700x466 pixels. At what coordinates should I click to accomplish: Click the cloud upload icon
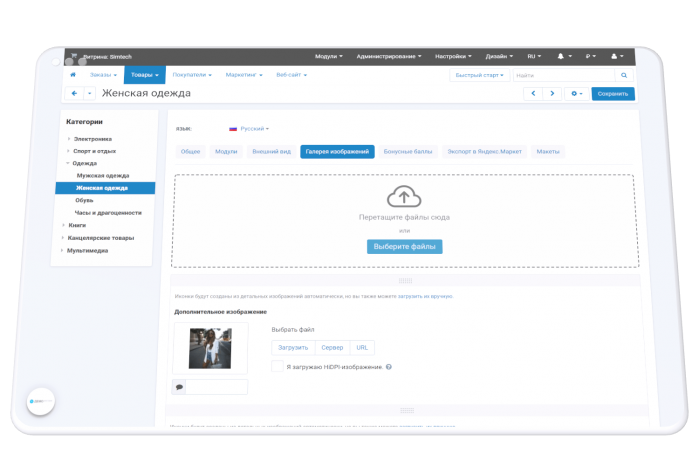[x=404, y=196]
